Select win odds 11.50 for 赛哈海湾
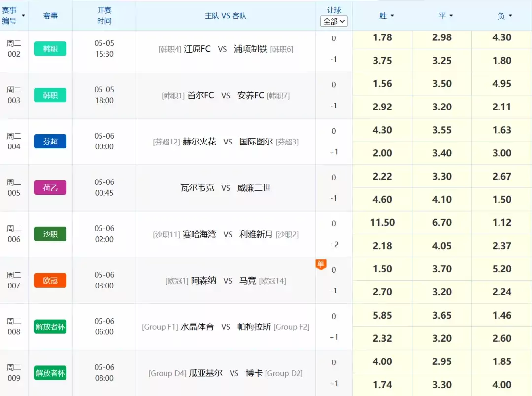 pyautogui.click(x=382, y=222)
